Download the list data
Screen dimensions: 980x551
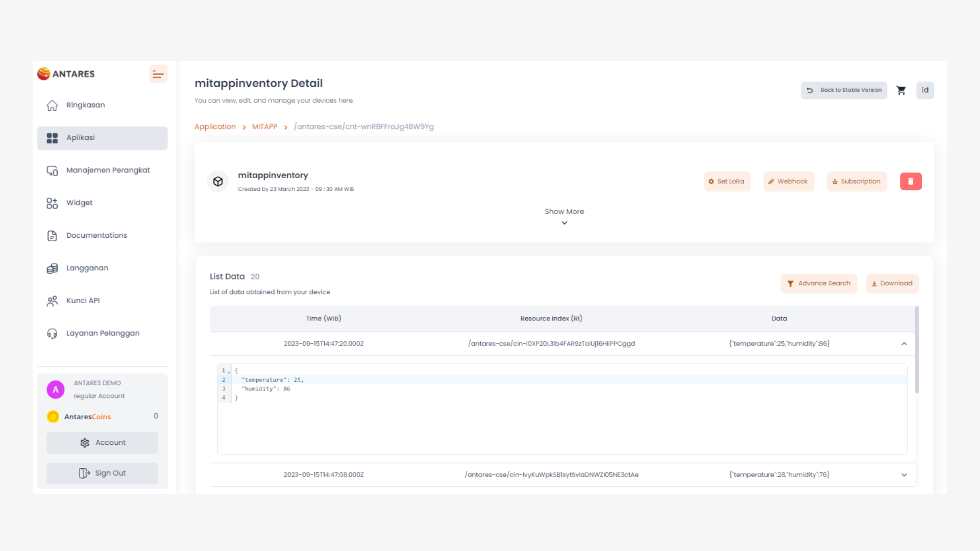pos(892,284)
